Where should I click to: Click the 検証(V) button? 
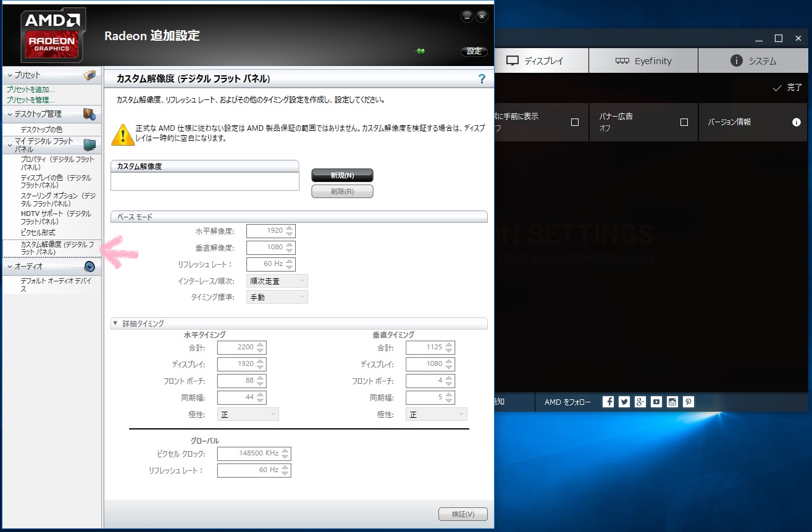[463, 514]
